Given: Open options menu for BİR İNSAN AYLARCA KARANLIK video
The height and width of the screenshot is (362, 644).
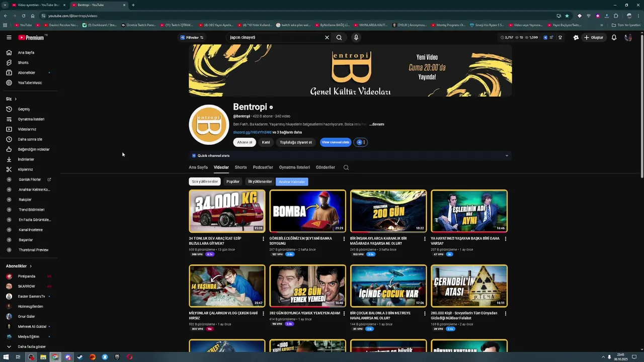Looking at the screenshot, I should point(425,239).
